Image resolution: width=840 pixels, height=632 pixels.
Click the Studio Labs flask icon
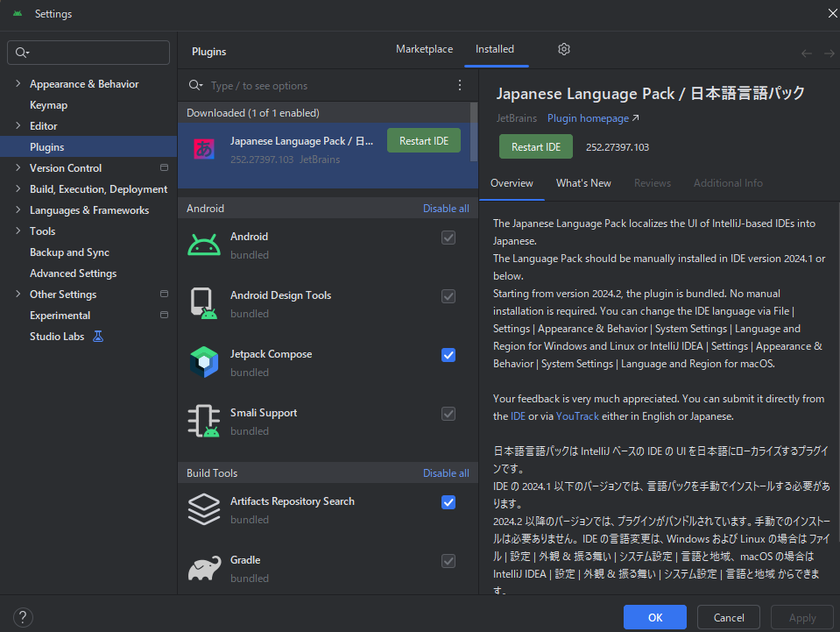98,337
